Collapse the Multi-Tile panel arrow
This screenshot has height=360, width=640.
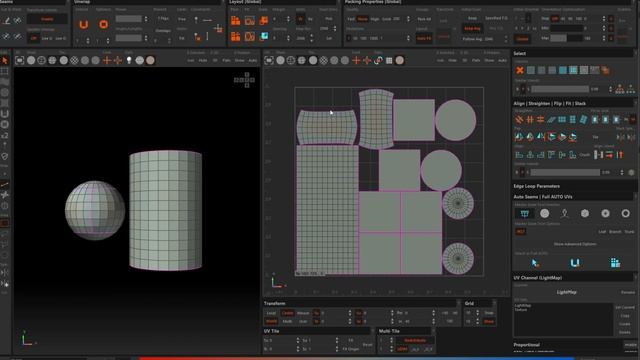point(433,331)
